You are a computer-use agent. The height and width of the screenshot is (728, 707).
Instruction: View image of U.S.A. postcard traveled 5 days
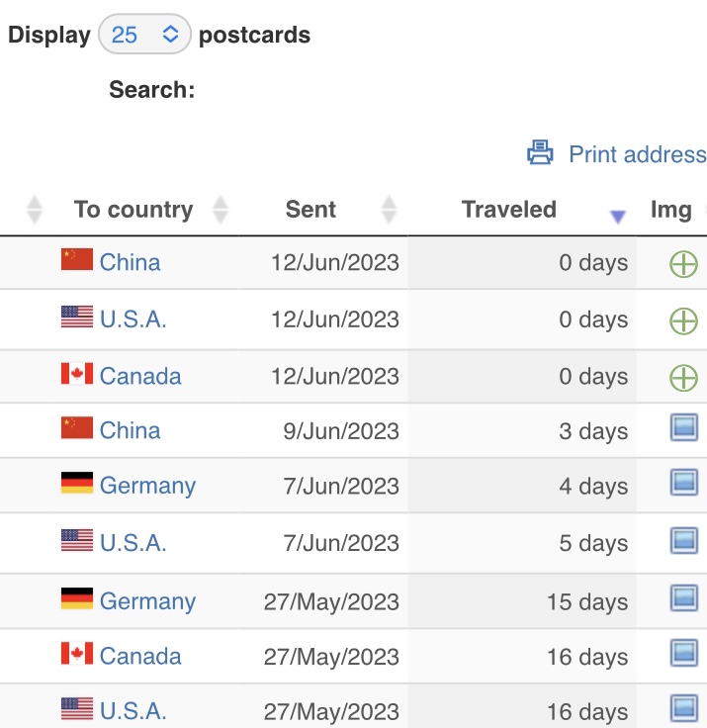pos(684,540)
